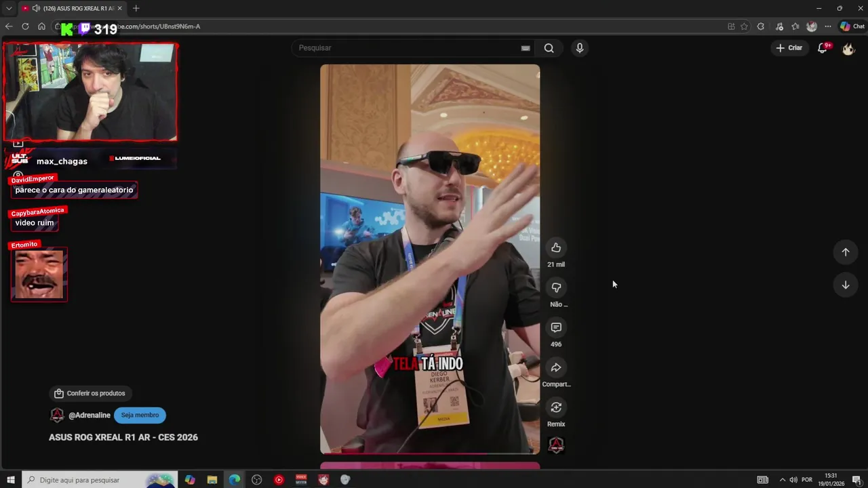Open the media control music icon
This screenshot has width=868, height=488.
[779, 26]
